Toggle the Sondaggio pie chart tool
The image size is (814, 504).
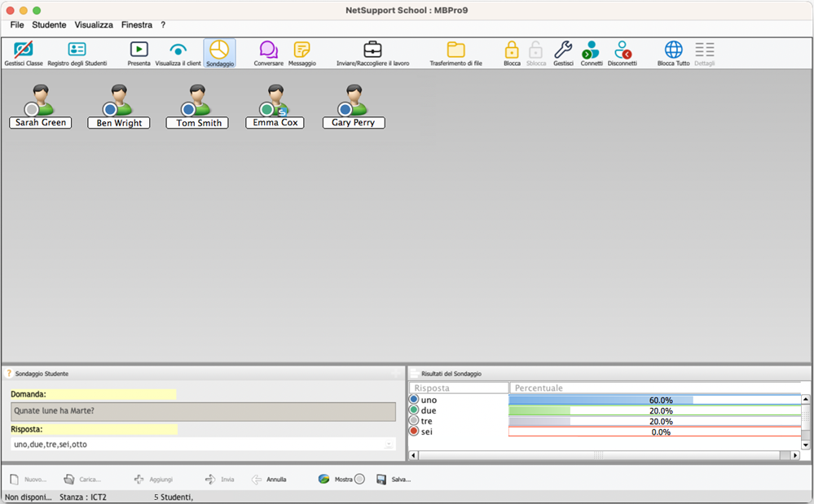[220, 54]
